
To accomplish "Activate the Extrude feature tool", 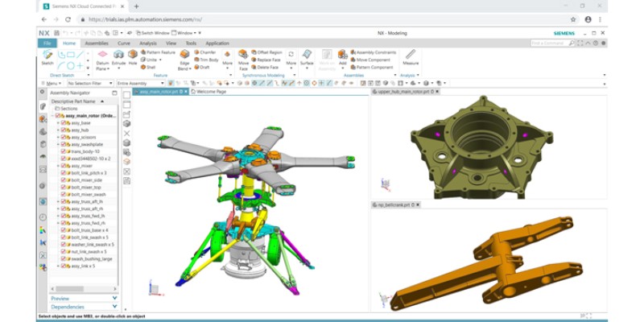I will click(x=118, y=57).
